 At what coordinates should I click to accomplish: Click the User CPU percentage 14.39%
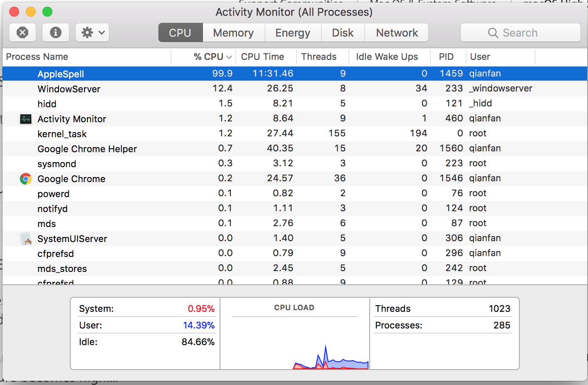pos(199,325)
